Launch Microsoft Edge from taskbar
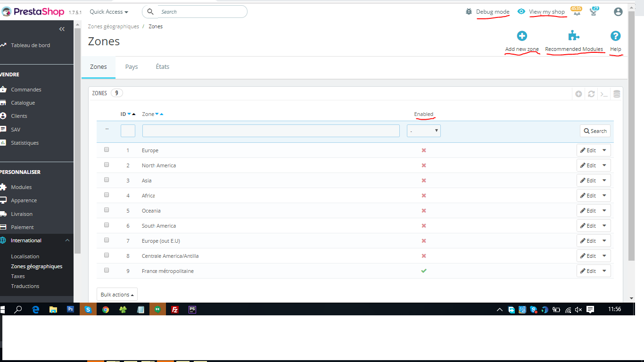644x362 pixels. click(x=36, y=310)
